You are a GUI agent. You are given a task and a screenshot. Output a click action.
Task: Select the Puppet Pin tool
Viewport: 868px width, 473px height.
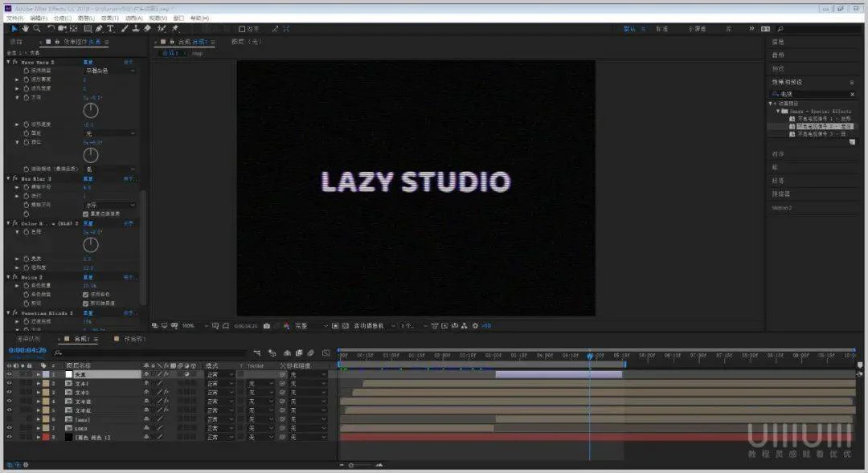(x=175, y=29)
